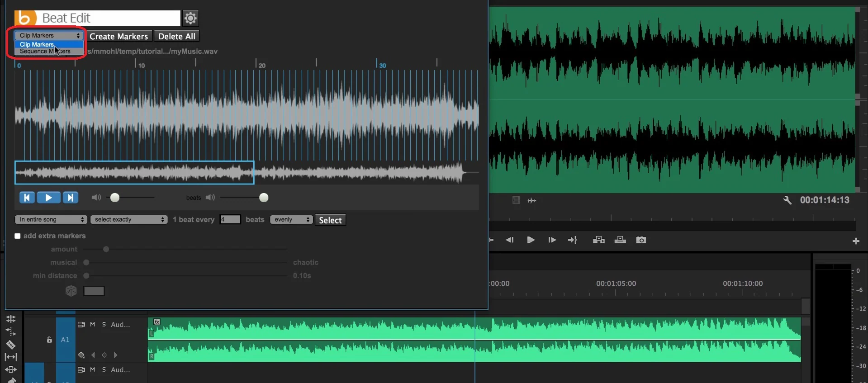Image resolution: width=868 pixels, height=383 pixels.
Task: Mute the second audio track
Action: coord(93,369)
